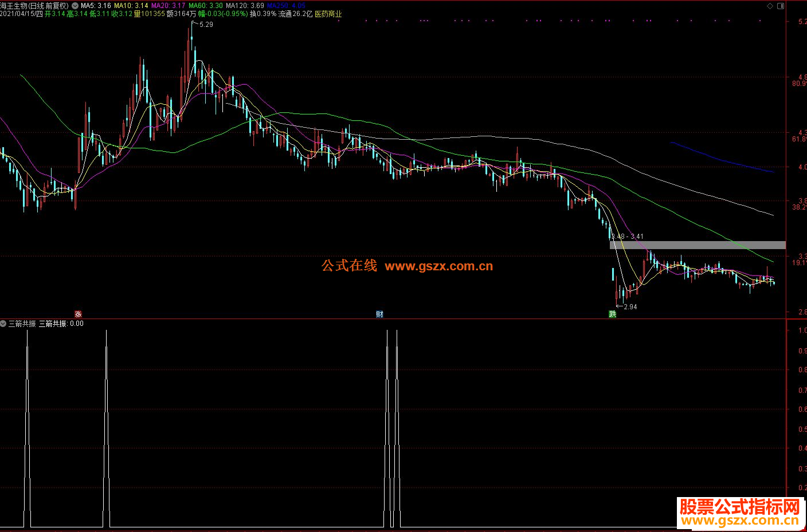807x532 pixels.
Task: Click the 流通26.2亿 float value
Action: [296, 14]
